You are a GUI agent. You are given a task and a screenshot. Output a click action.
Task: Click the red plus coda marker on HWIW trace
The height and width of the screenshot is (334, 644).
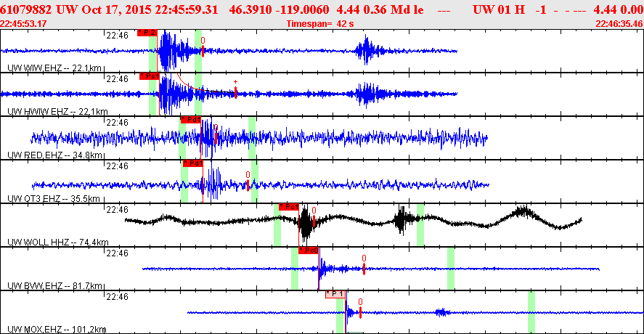pyautogui.click(x=235, y=89)
